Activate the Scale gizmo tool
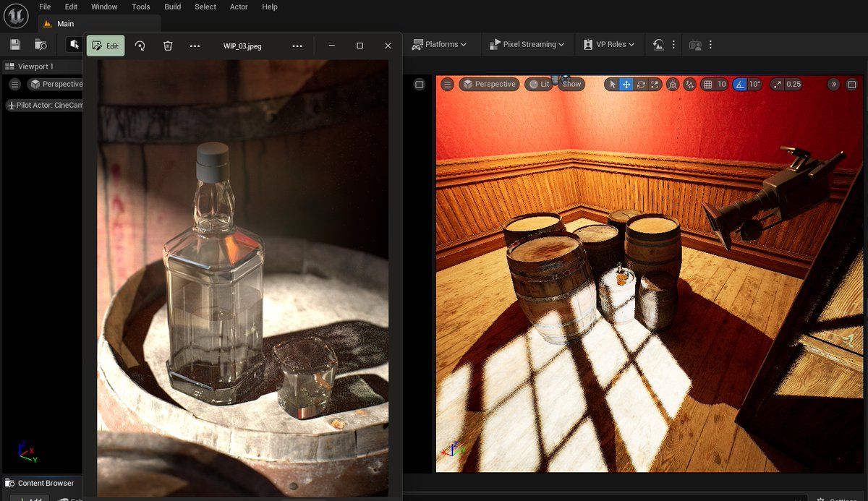The width and height of the screenshot is (868, 501). click(655, 85)
